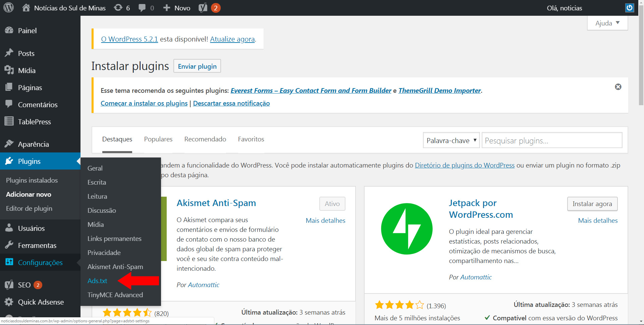Click the Aparência paintbrush icon

[x=9, y=144]
